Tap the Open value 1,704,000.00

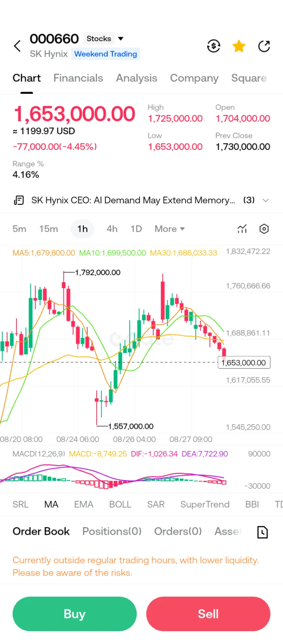click(243, 119)
